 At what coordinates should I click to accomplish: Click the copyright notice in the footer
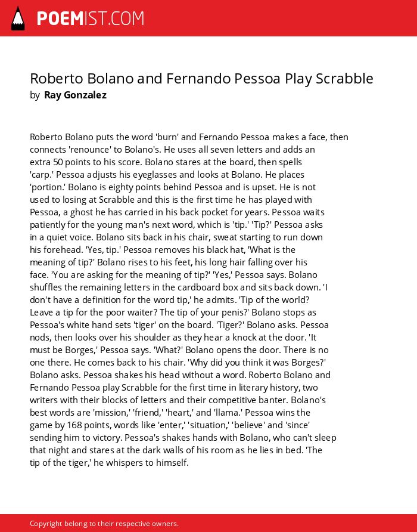click(x=104, y=524)
